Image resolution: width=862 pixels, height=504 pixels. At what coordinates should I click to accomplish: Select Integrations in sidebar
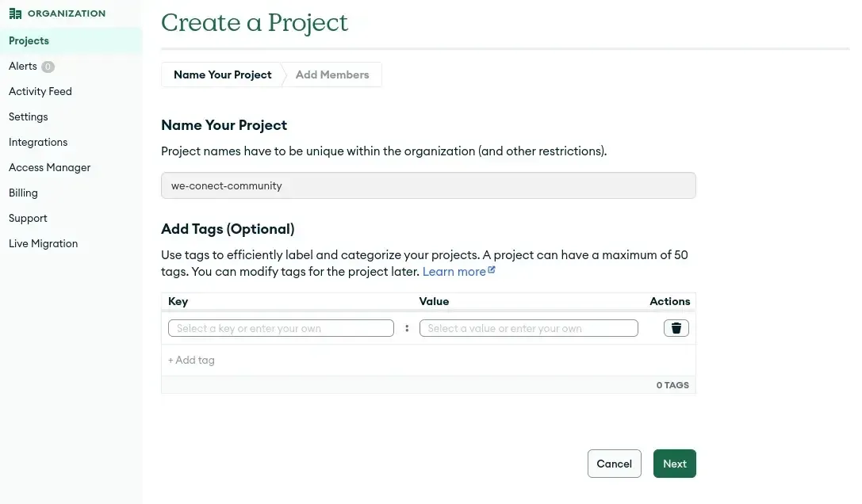(x=38, y=142)
